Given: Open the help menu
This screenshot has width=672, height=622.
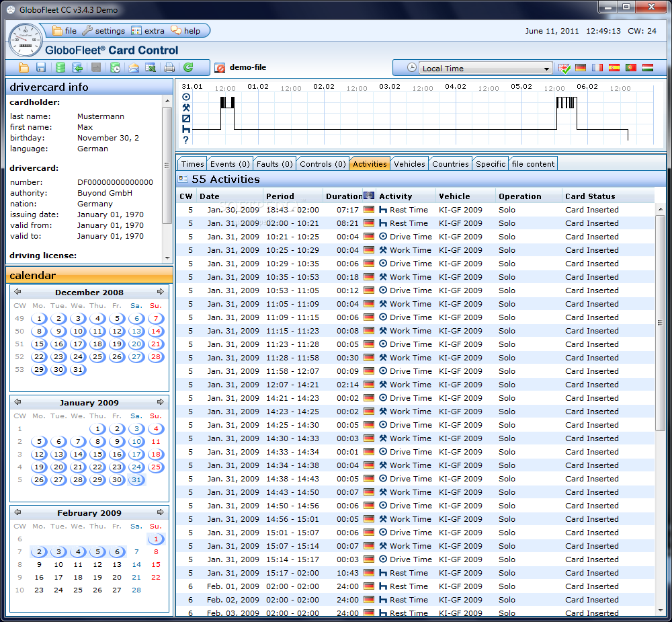Looking at the screenshot, I should coord(185,31).
